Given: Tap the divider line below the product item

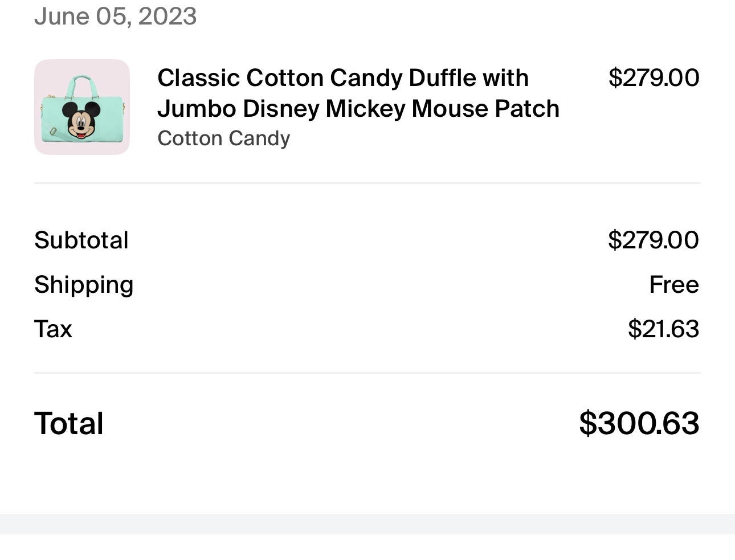Looking at the screenshot, I should [367, 183].
